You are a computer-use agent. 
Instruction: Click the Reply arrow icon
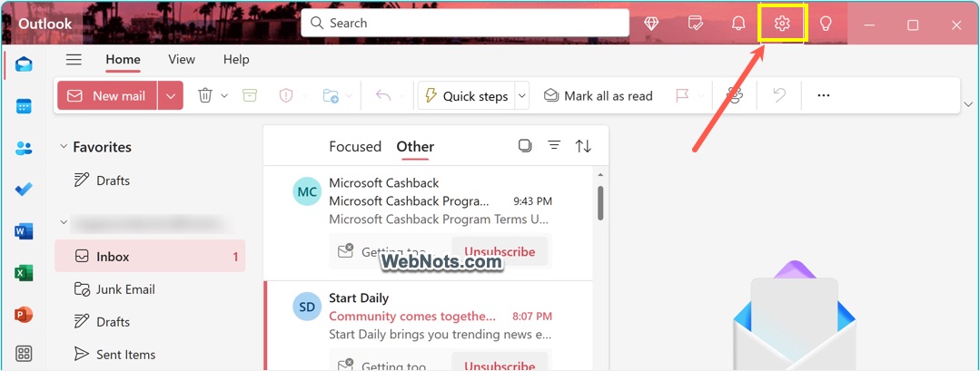click(383, 95)
